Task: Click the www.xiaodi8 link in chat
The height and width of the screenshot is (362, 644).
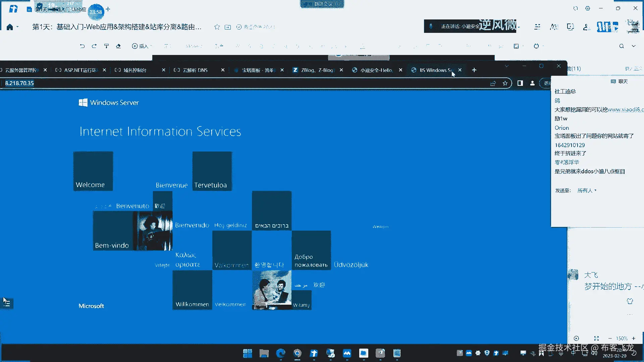Action: [x=625, y=110]
